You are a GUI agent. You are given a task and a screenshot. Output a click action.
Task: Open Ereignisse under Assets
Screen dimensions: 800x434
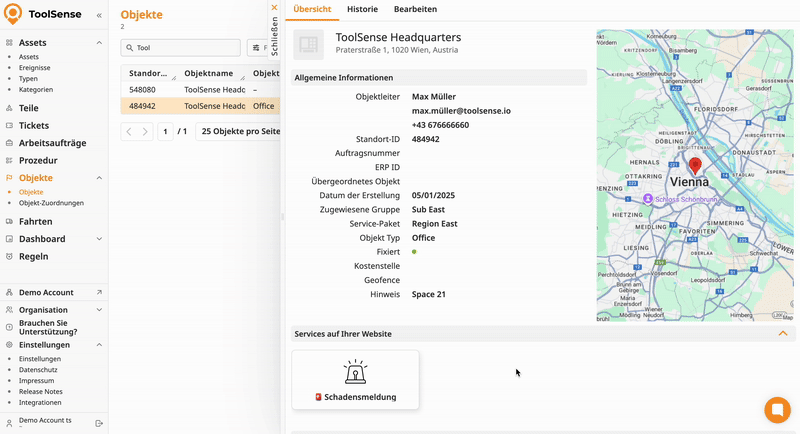(x=35, y=68)
